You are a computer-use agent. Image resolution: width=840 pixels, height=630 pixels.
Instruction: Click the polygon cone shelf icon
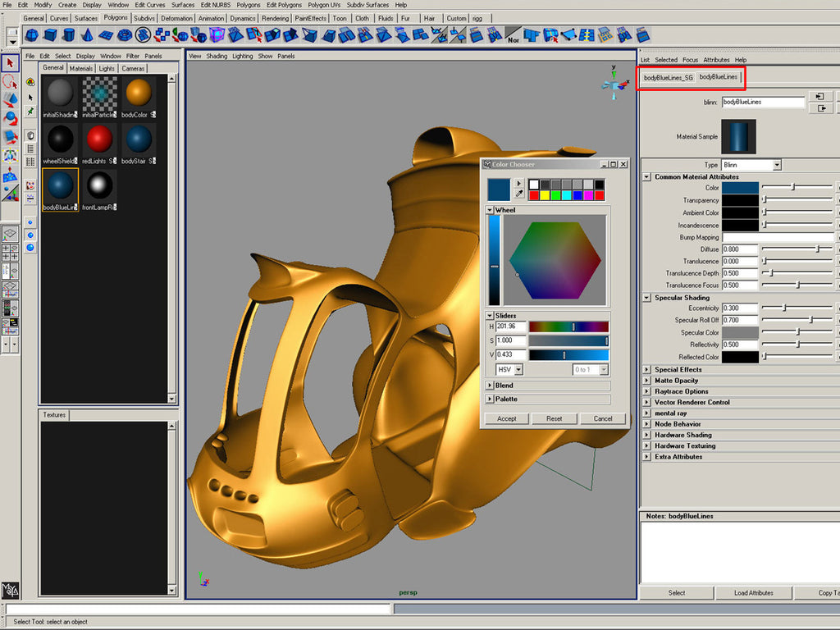click(87, 34)
